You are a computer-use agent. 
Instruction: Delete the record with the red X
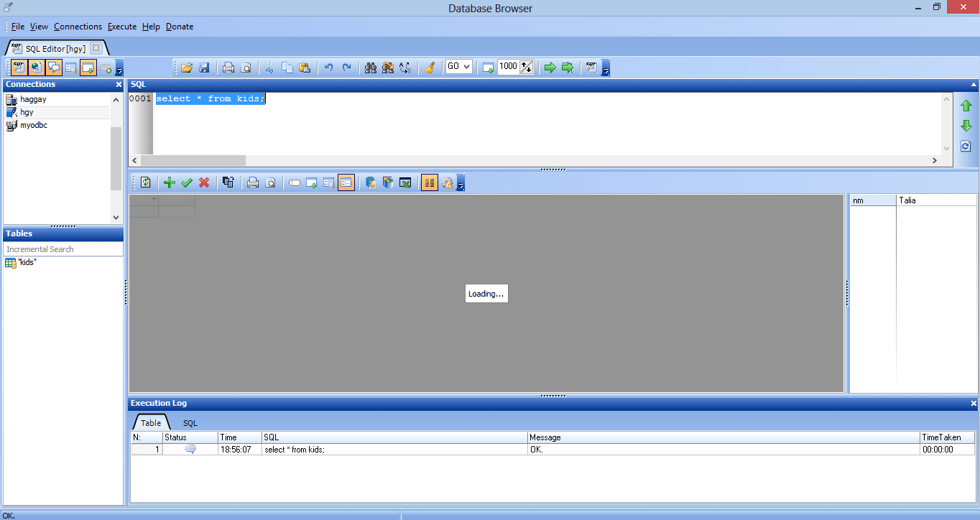click(x=204, y=183)
